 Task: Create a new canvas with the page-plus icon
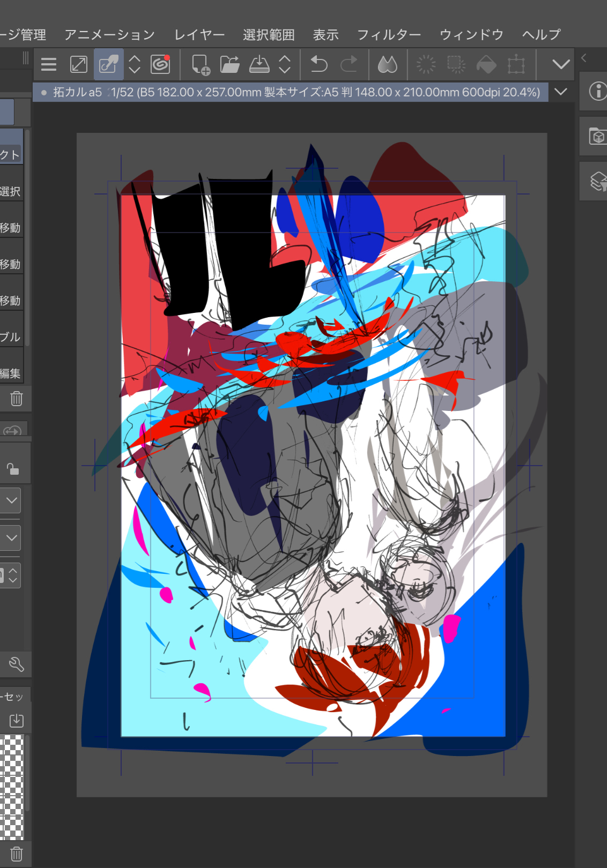click(x=201, y=65)
